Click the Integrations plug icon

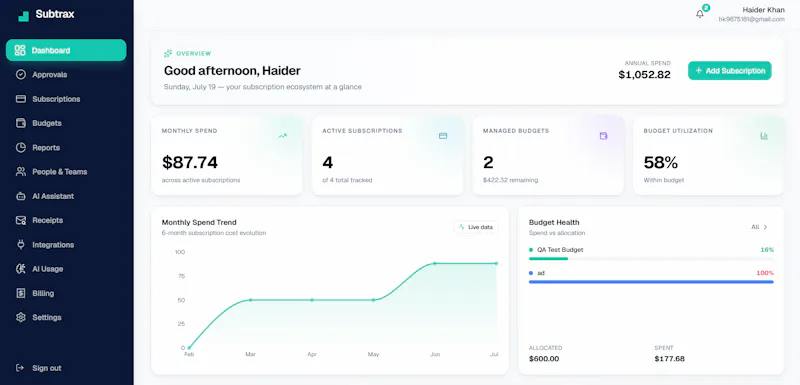click(x=20, y=245)
